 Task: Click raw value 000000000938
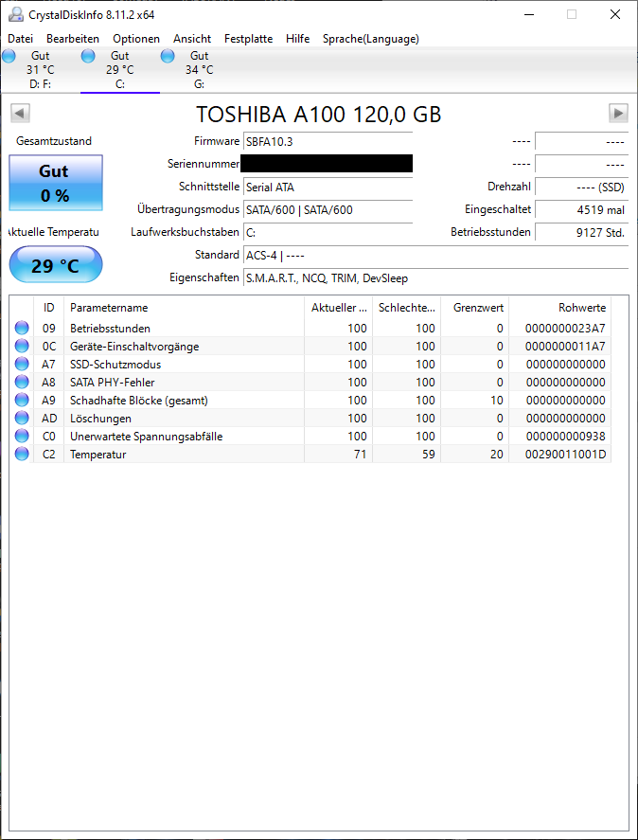(x=566, y=436)
